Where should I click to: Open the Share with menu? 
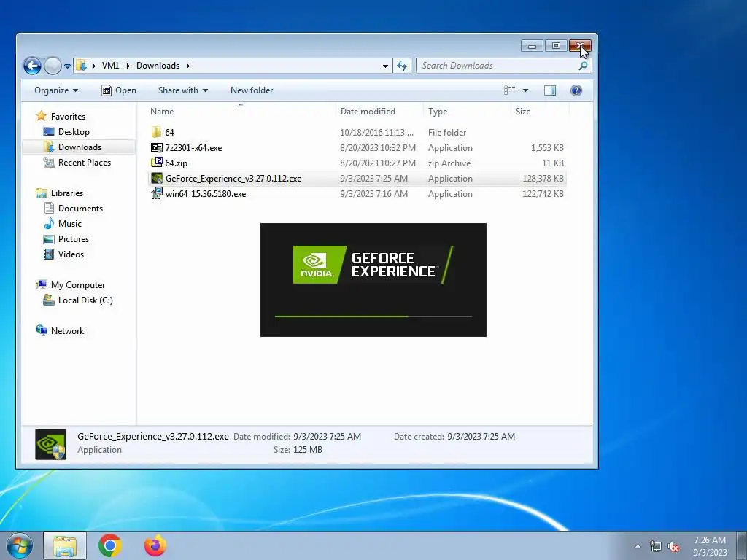[183, 90]
